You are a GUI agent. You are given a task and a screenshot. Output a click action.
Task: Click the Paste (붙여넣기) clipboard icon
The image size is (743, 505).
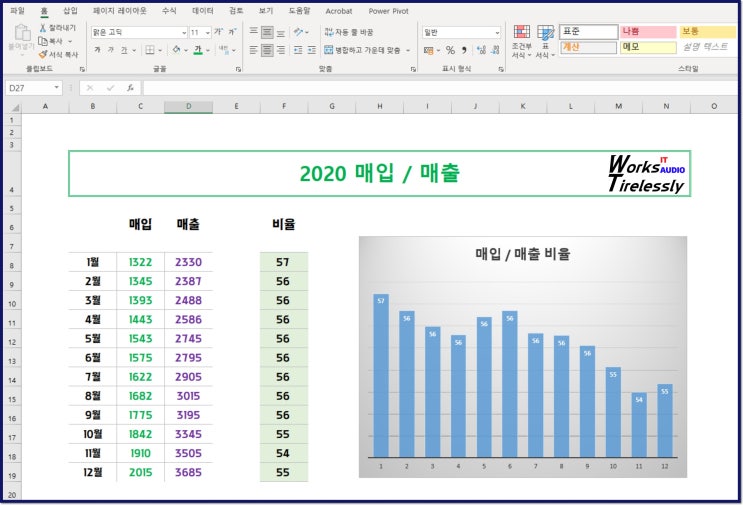pyautogui.click(x=22, y=33)
